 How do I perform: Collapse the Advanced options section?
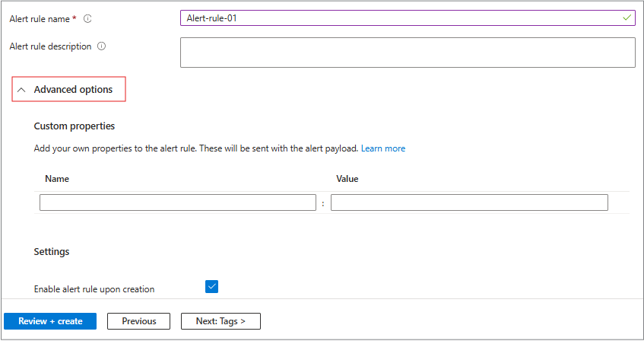[x=73, y=90]
